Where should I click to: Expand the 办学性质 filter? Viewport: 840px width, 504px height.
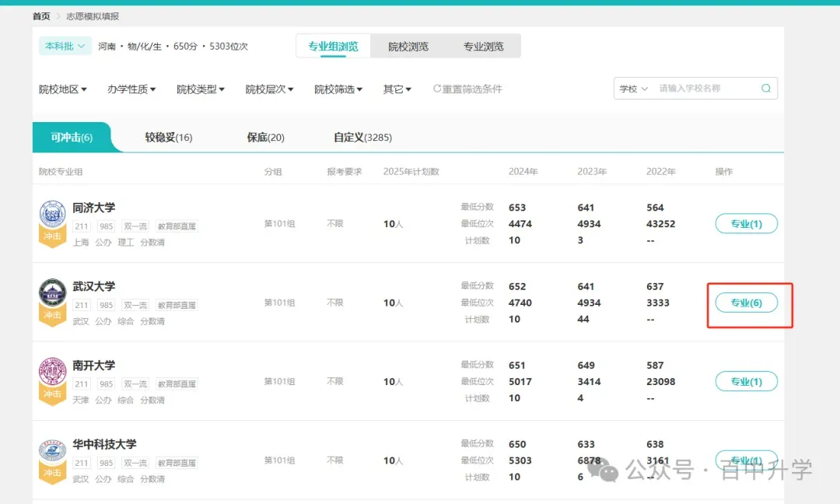click(131, 89)
